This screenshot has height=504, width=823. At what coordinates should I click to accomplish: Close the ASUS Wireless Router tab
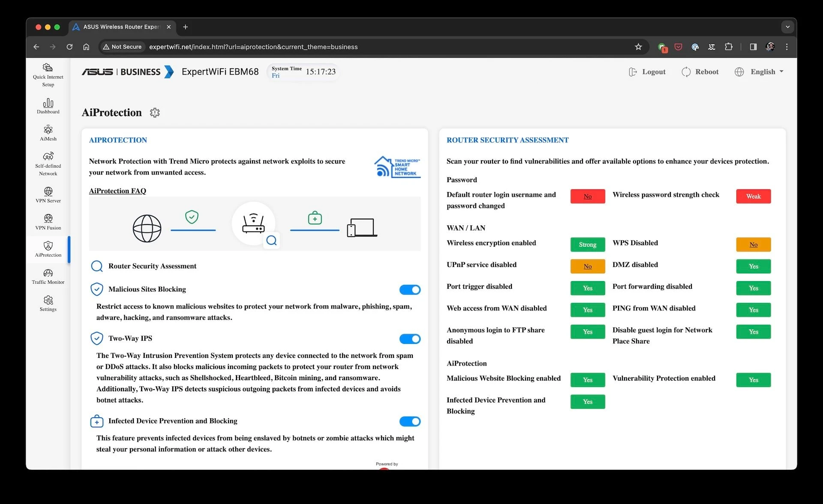click(168, 27)
